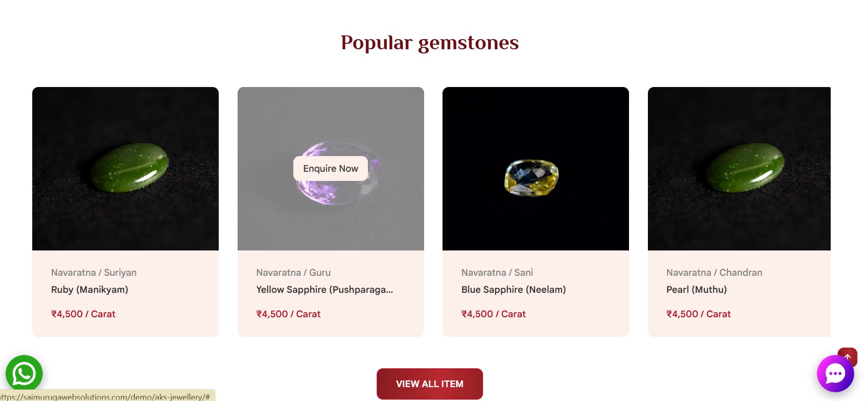Click the Pearl (Muthu) title link

tap(696, 290)
